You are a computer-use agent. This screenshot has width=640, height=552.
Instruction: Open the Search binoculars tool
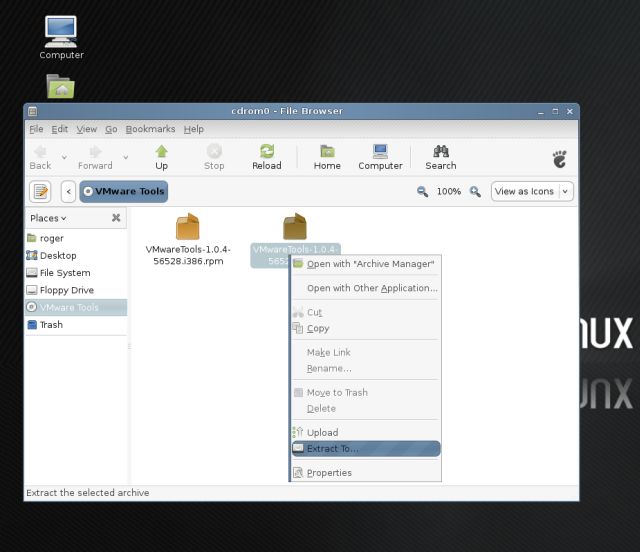point(441,158)
